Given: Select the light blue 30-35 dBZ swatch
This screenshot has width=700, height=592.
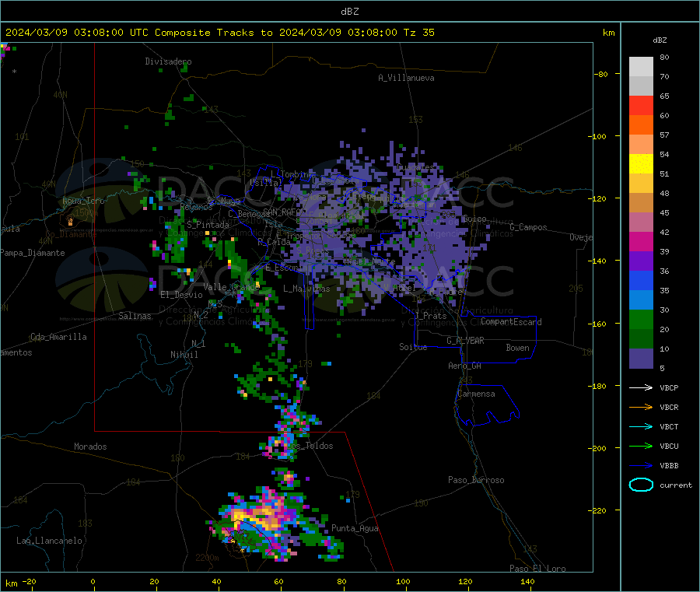Looking at the screenshot, I should pos(641,300).
